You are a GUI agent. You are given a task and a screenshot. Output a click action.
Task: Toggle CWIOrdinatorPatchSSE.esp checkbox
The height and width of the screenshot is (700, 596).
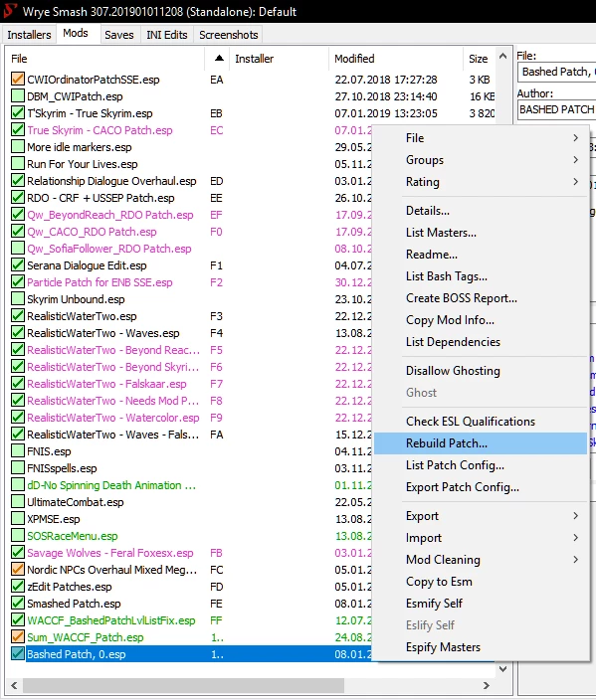click(x=18, y=79)
